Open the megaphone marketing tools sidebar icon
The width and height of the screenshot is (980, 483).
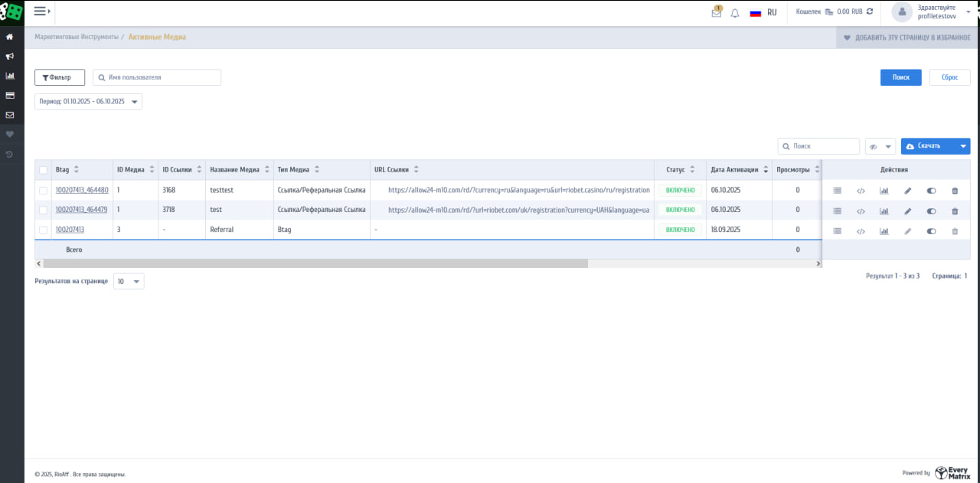coord(10,57)
